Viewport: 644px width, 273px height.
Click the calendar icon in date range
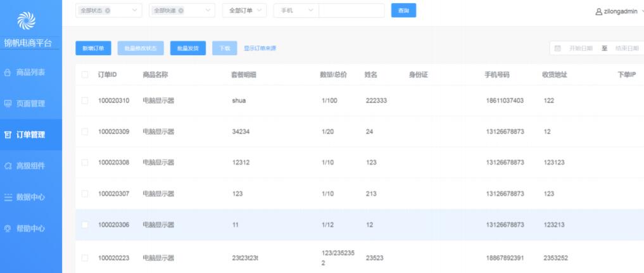[558, 48]
